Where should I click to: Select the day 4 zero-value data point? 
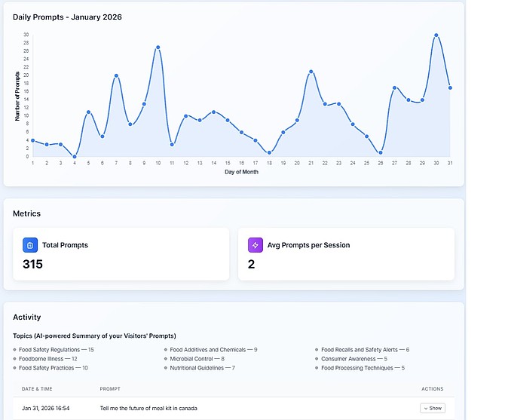point(75,157)
